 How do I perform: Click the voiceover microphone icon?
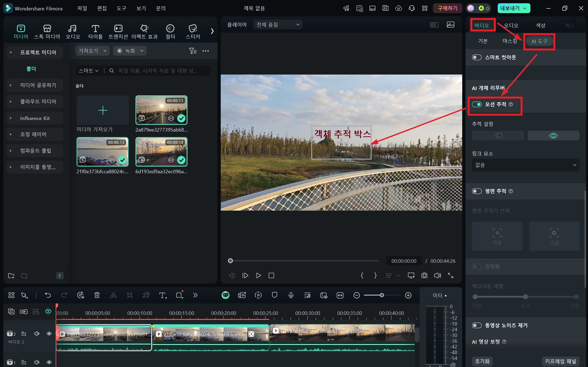(291, 295)
